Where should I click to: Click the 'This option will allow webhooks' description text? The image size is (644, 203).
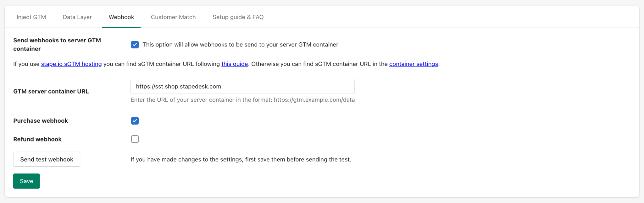tap(240, 45)
